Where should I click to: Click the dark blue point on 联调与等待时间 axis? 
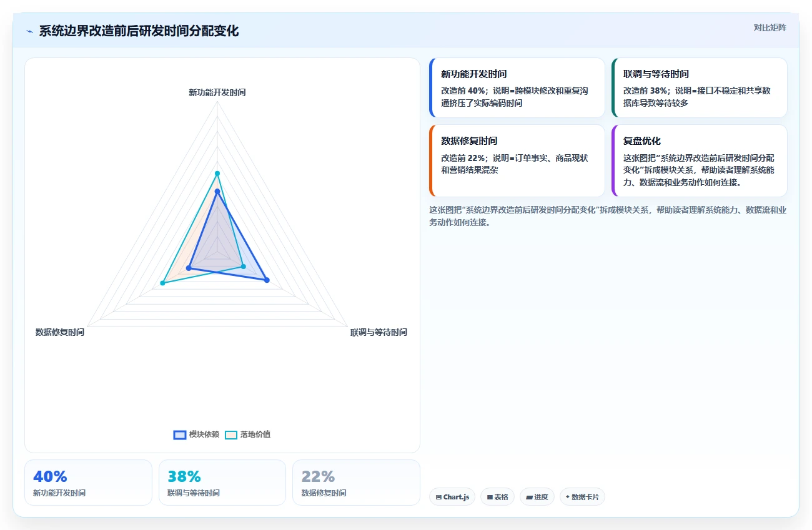click(x=267, y=280)
